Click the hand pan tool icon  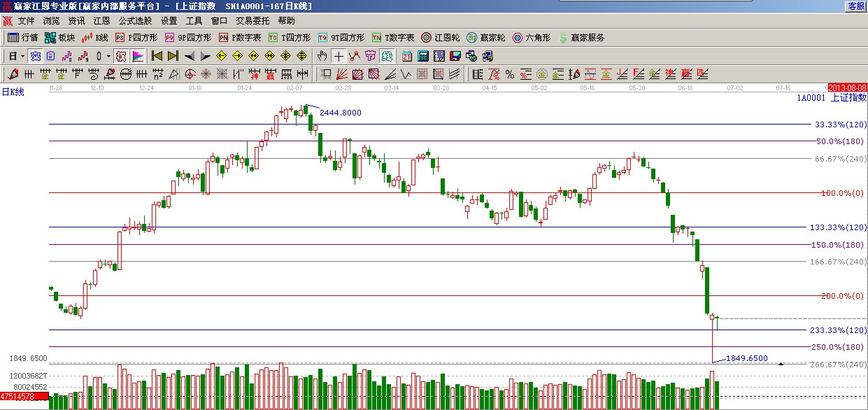click(322, 56)
